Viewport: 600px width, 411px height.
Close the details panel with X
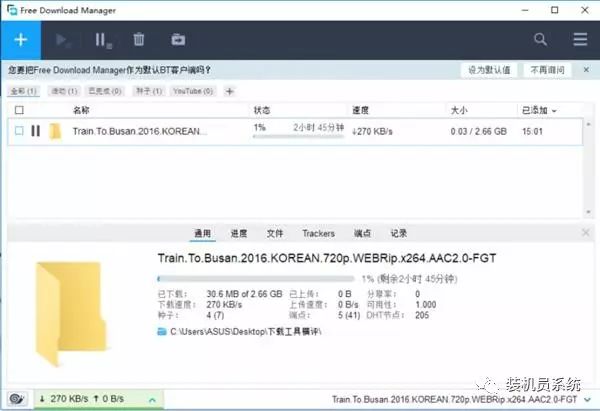tap(585, 233)
